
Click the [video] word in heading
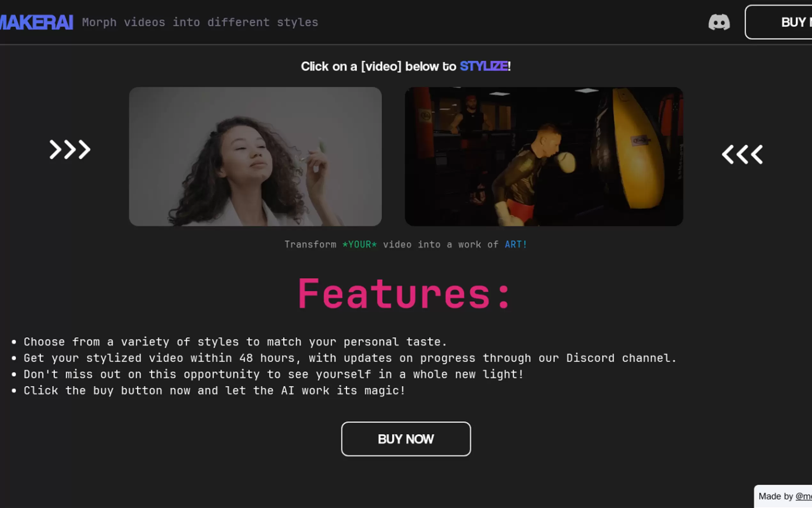click(381, 66)
